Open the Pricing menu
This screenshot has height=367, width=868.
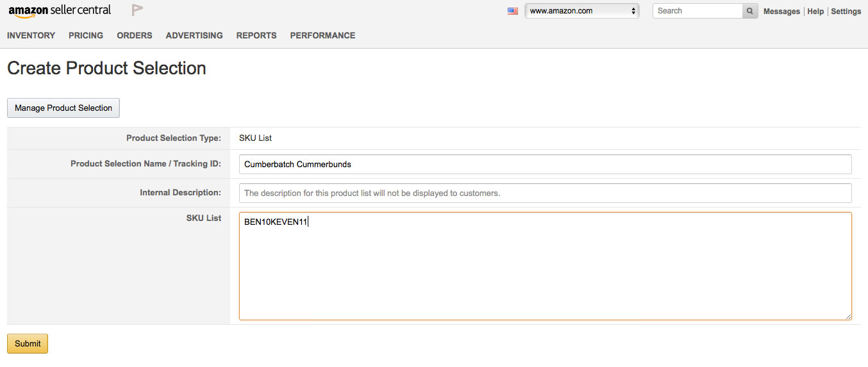(x=86, y=36)
